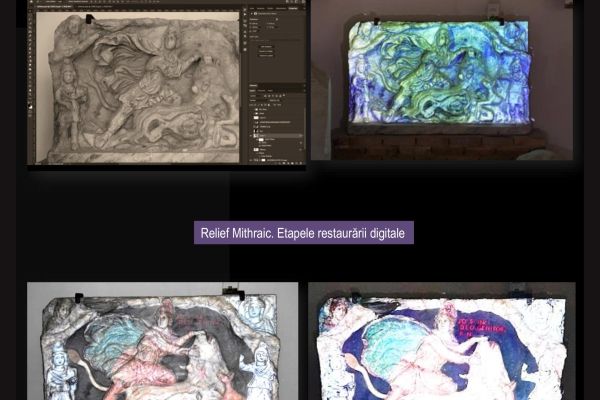The image size is (600, 400).
Task: Open the colored relief image with grey background
Action: [x=163, y=341]
